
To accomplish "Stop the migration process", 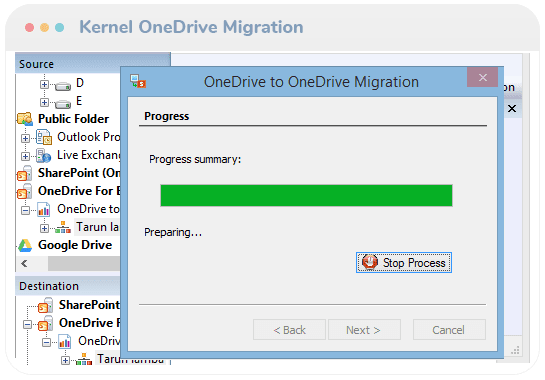I will point(404,262).
